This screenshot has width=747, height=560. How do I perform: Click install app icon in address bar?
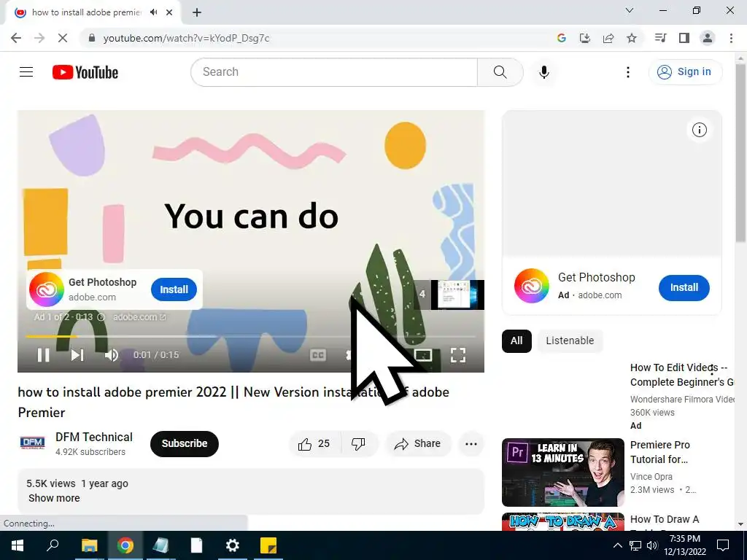[x=585, y=38]
